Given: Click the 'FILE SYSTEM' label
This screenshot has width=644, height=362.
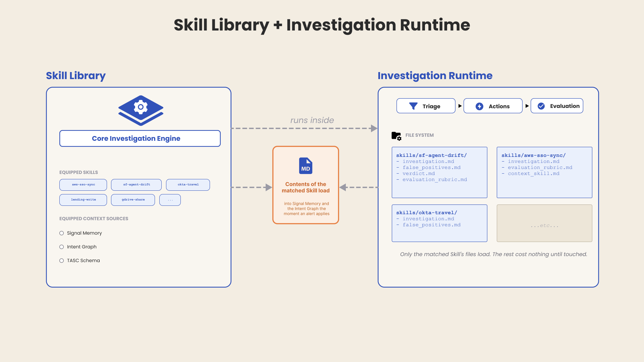Looking at the screenshot, I should click(419, 135).
